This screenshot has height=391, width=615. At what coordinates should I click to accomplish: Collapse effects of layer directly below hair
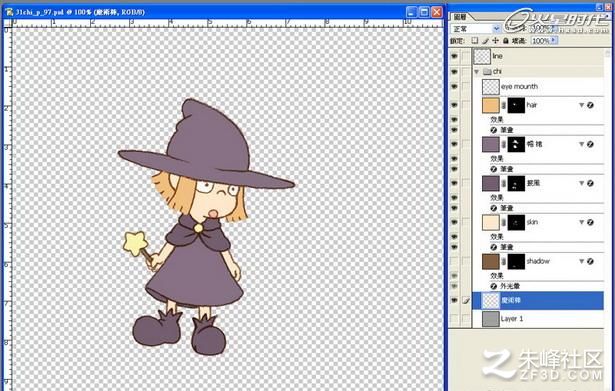[581, 144]
